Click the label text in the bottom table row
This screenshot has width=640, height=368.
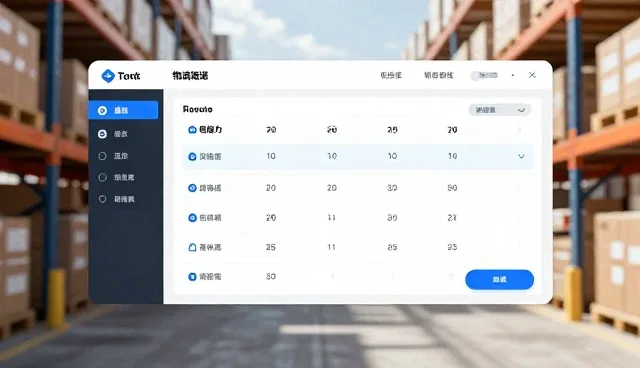[x=210, y=277]
